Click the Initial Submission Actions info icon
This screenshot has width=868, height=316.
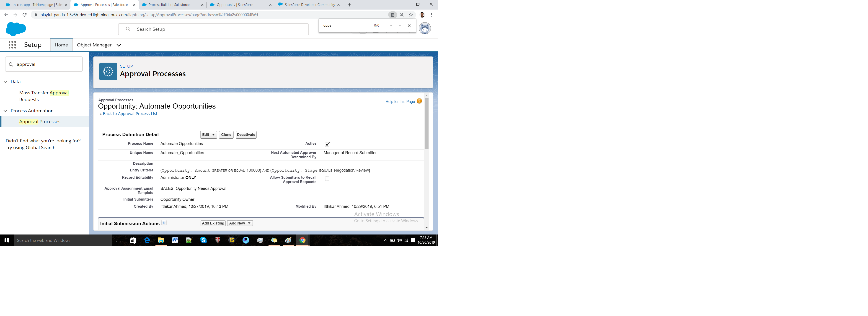pyautogui.click(x=164, y=223)
